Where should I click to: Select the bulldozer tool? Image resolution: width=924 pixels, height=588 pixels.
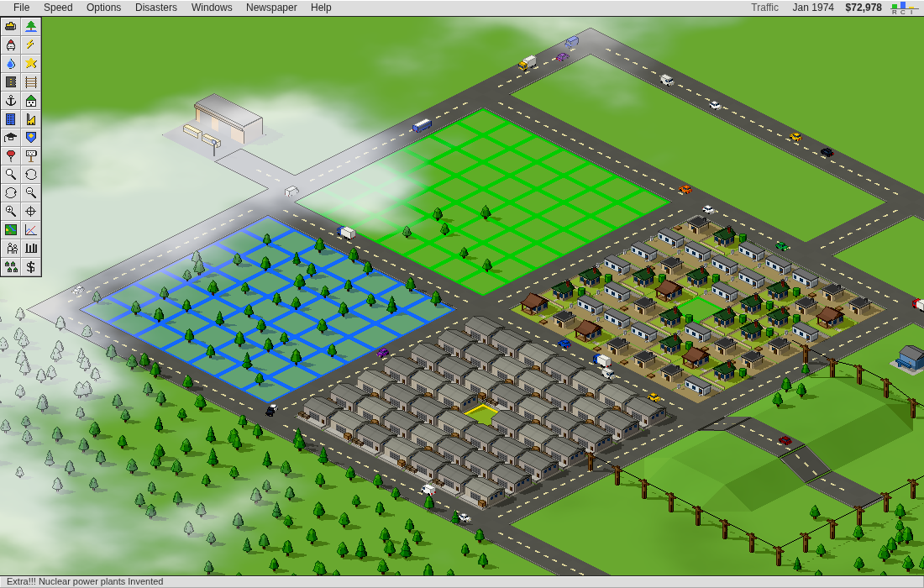tap(11, 27)
